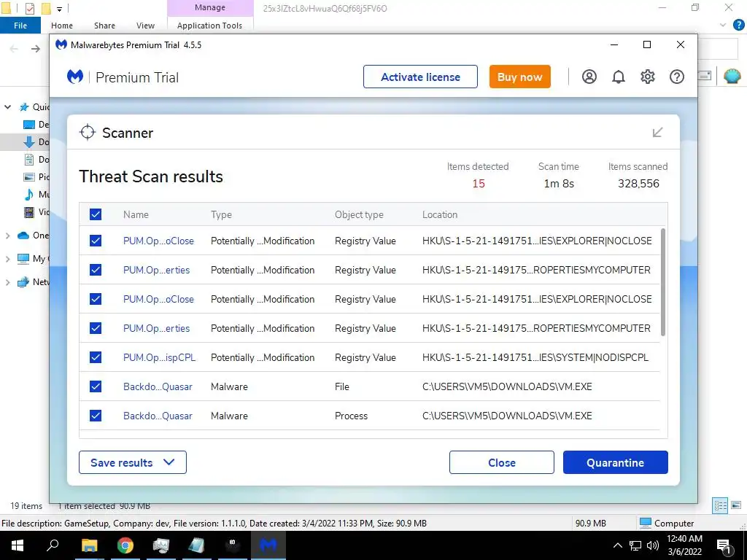Open taskbar search magnifier
This screenshot has height=560, width=747.
53,545
